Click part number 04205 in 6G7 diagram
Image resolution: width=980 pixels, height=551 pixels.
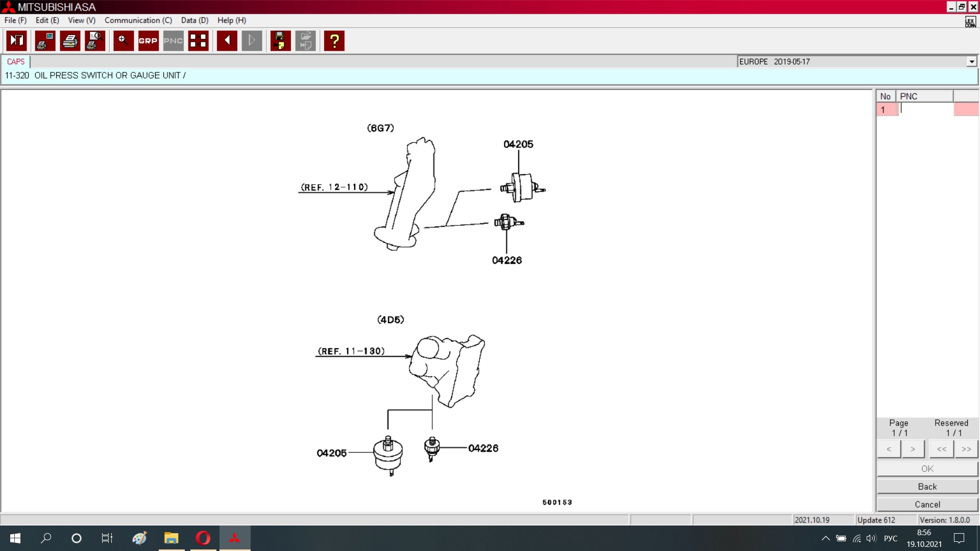[518, 144]
